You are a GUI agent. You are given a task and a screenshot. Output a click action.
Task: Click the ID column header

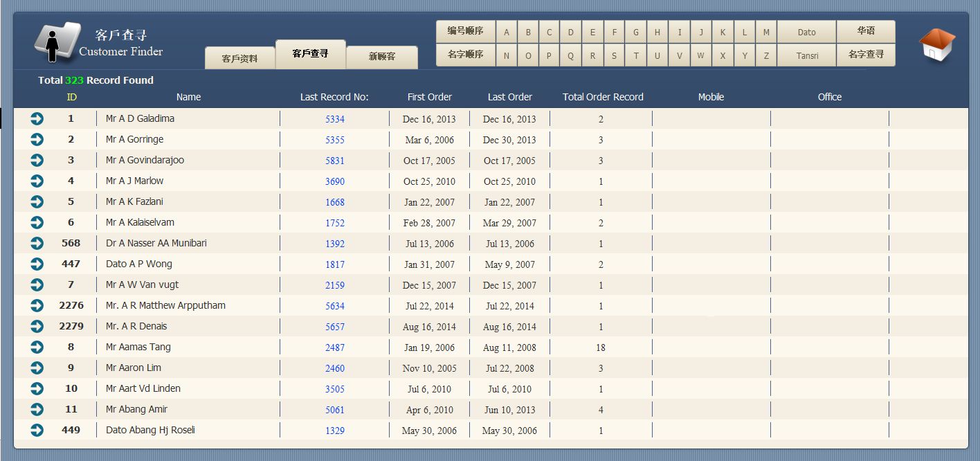(71, 97)
